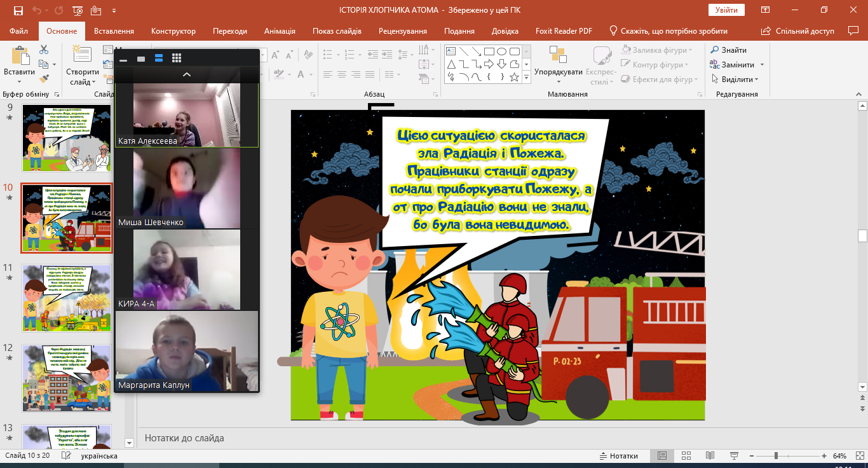The width and height of the screenshot is (868, 468).
Task: Start slide show from status bar
Action: click(x=733, y=456)
